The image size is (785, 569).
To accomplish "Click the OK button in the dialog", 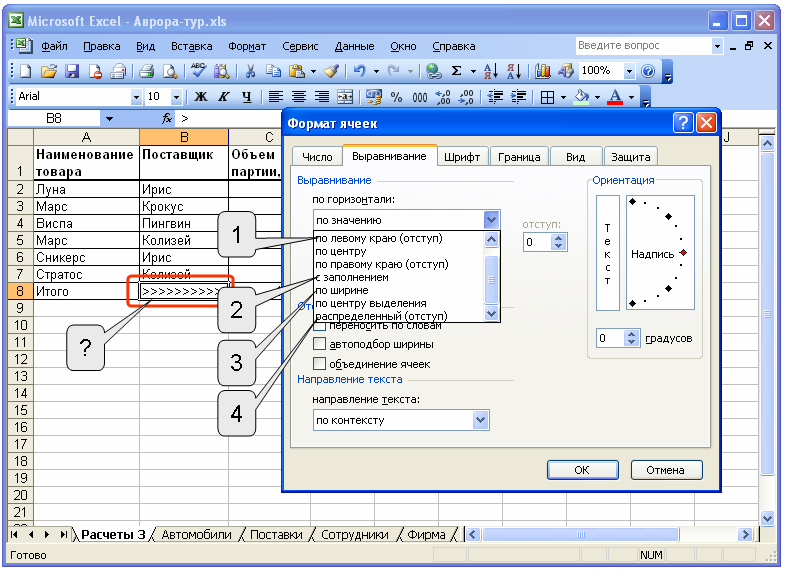I will (x=582, y=470).
